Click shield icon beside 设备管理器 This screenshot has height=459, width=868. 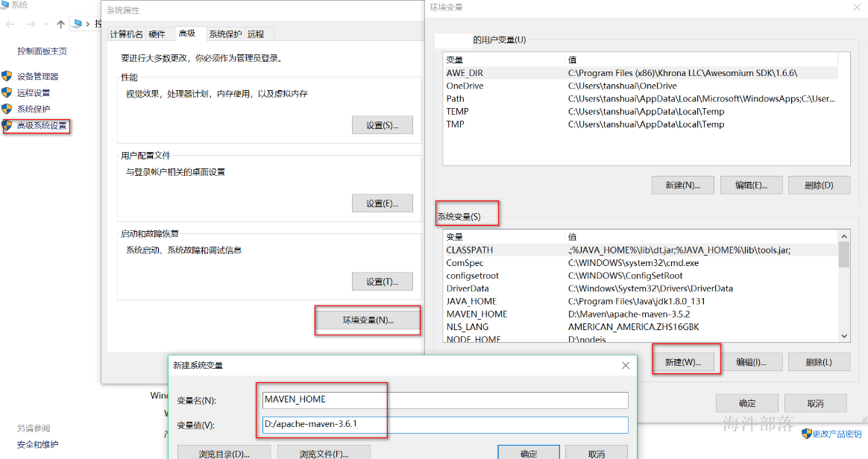click(x=7, y=76)
